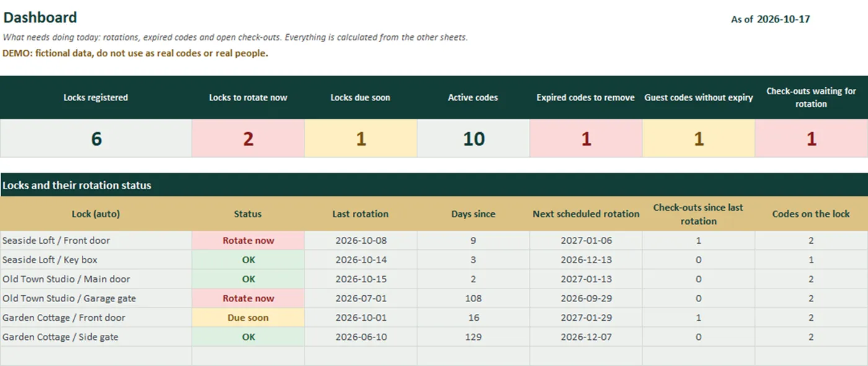The image size is (868, 366).
Task: Click last rotation date 2026-10-15
Action: coord(360,279)
